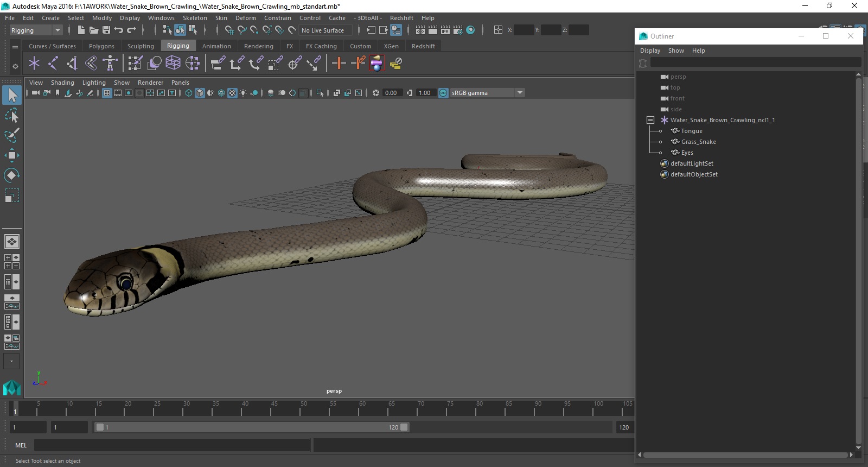The height and width of the screenshot is (467, 868).
Task: Apply the Scale constraint icon
Action: (275, 64)
